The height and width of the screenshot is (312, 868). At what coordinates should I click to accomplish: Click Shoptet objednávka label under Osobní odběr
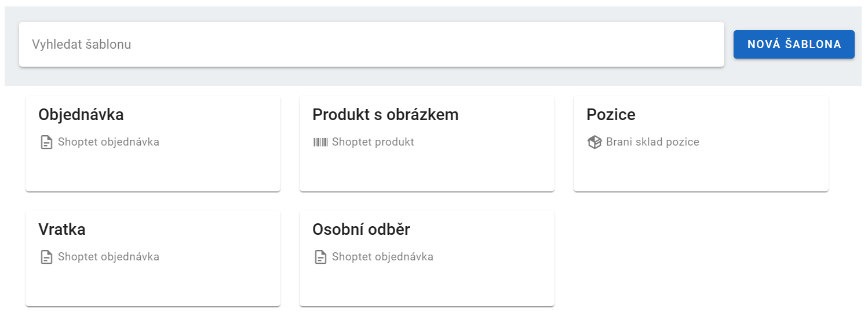382,257
